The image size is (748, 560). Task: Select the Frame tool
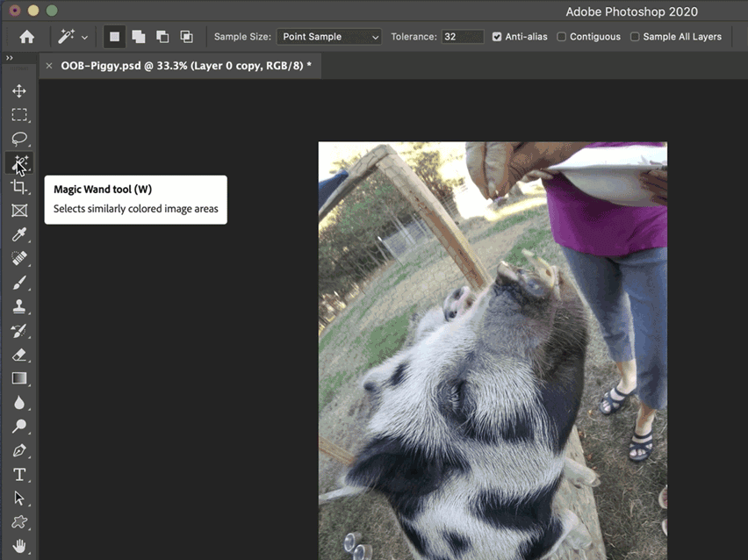tap(19, 211)
